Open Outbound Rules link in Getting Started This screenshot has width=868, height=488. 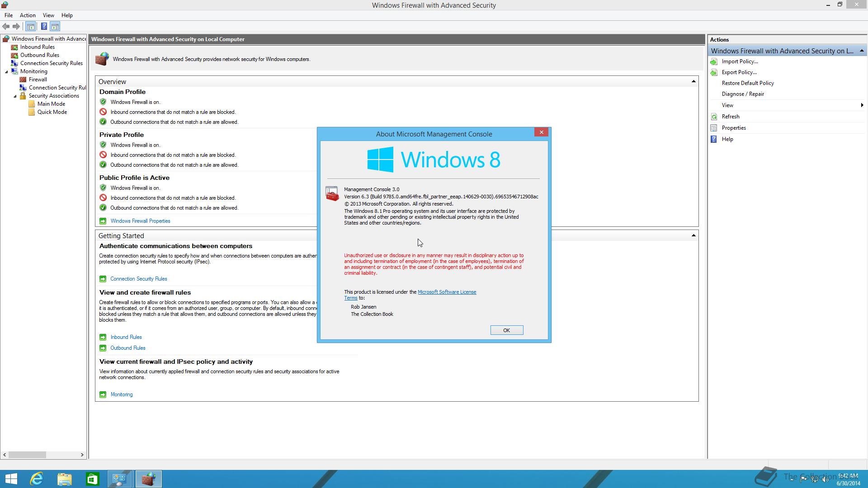click(x=128, y=348)
